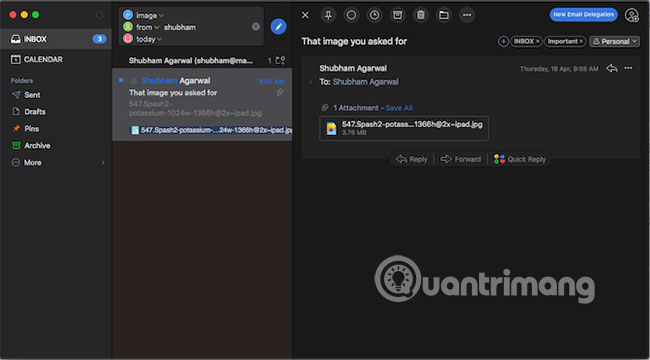Open more actions ellipsis in top toolbar

click(x=467, y=15)
